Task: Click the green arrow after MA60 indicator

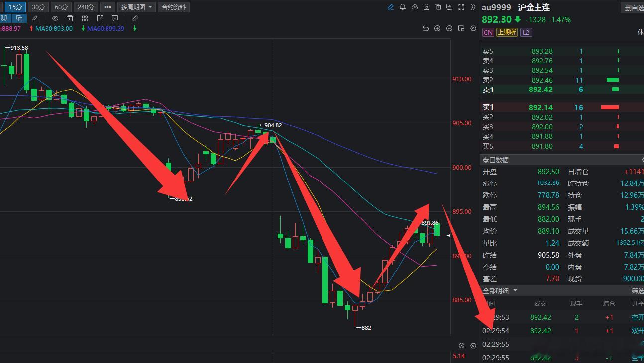Action: click(x=135, y=28)
